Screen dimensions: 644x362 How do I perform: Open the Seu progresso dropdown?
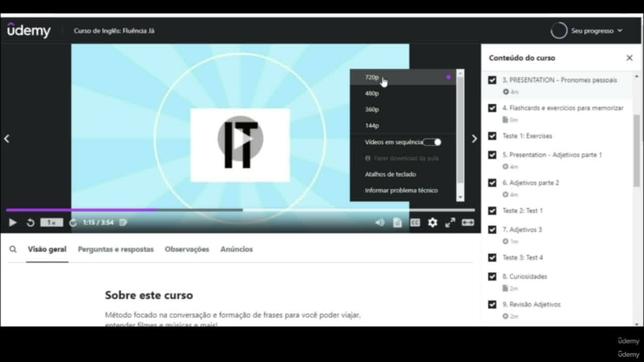coord(587,31)
